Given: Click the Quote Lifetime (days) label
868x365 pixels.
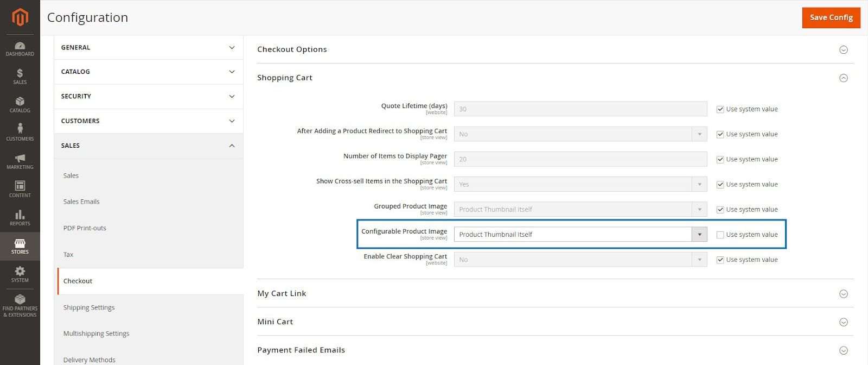Looking at the screenshot, I should 414,106.
